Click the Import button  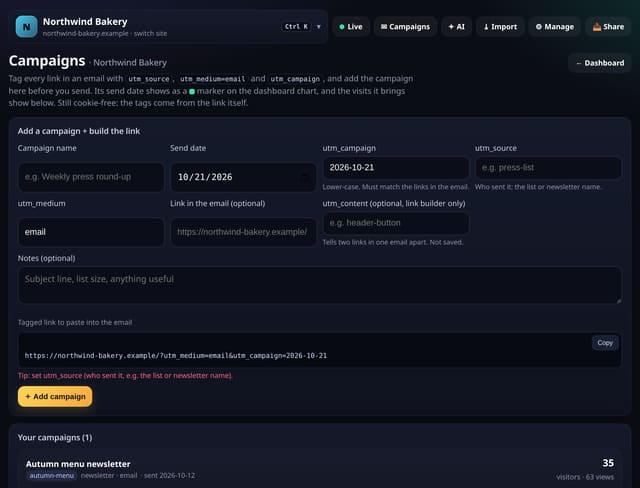point(500,27)
